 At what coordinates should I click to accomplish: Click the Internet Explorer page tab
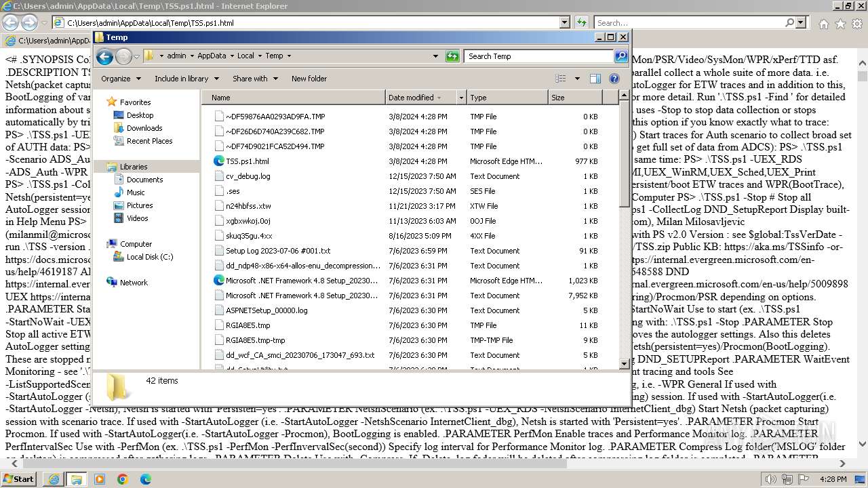[46, 41]
